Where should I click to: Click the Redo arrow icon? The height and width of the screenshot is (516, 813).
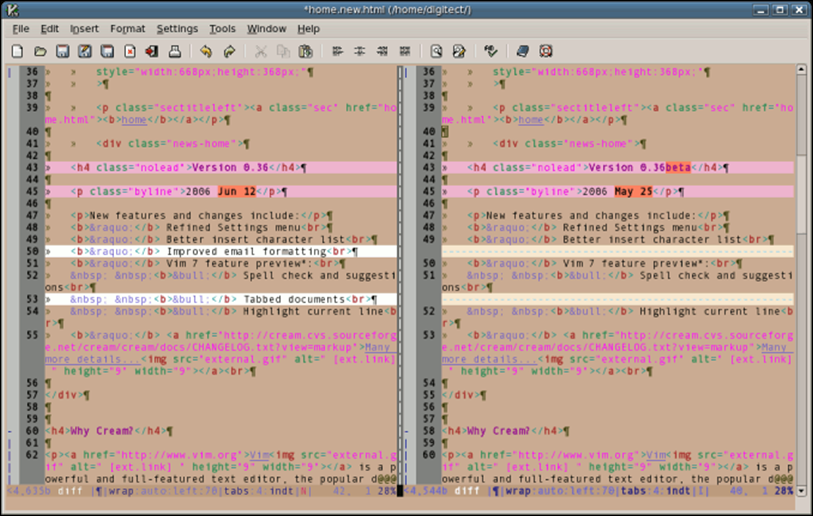coord(229,51)
